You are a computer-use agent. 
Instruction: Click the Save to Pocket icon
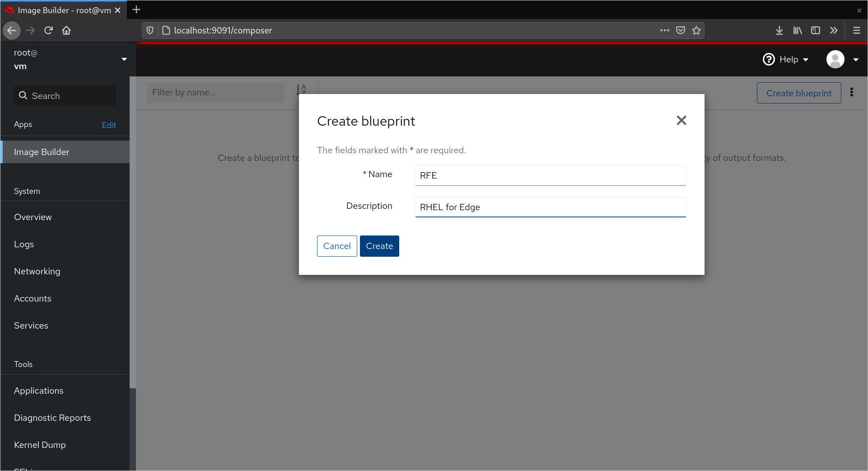coord(681,30)
